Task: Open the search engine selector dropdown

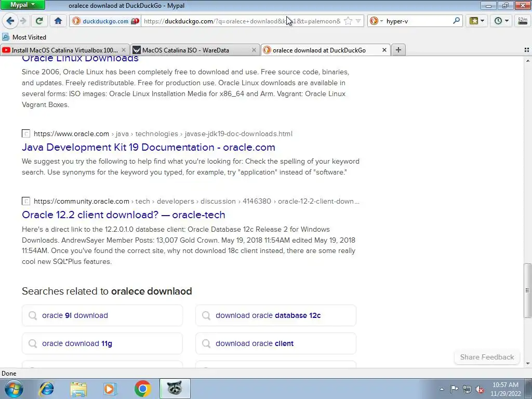Action: click(376, 21)
